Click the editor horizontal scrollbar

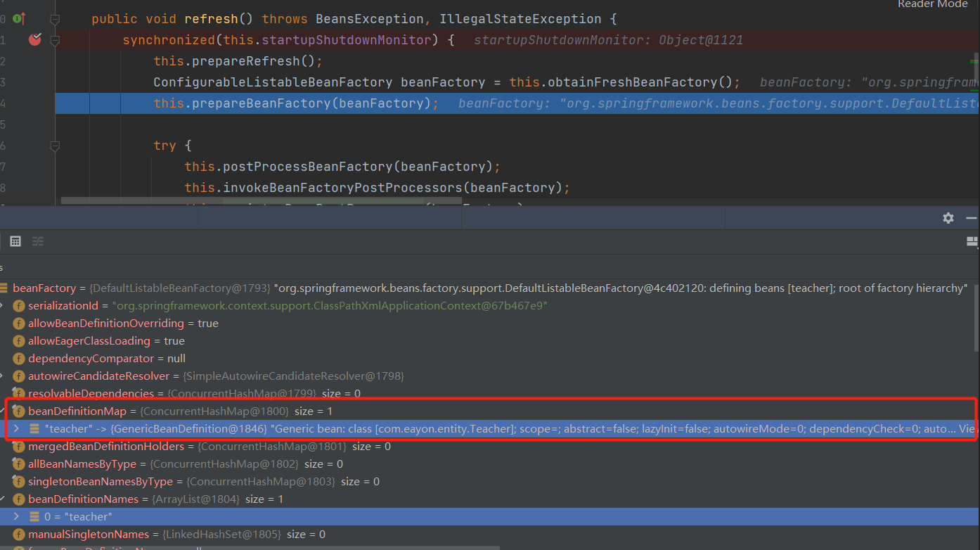[x=262, y=201]
